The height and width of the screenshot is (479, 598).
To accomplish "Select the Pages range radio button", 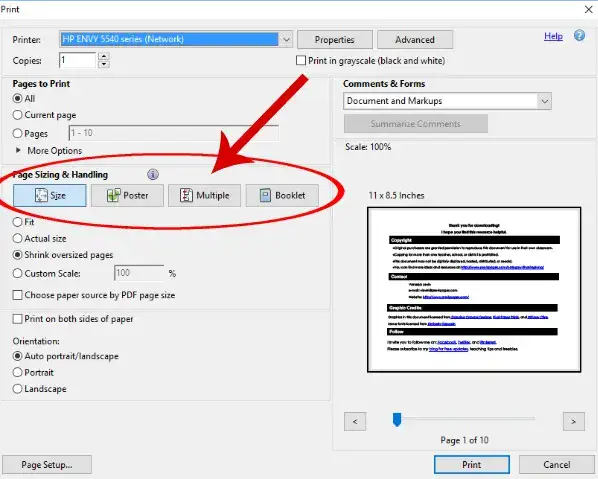I will coord(17,133).
